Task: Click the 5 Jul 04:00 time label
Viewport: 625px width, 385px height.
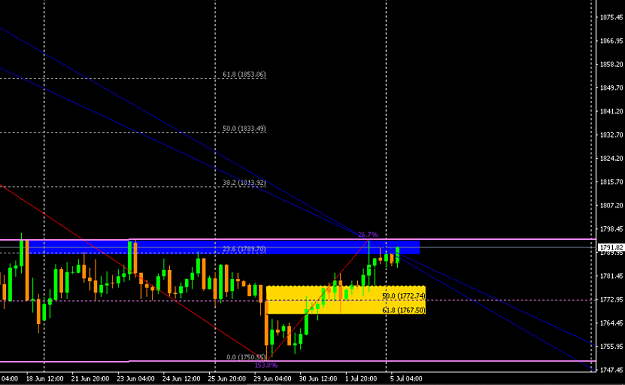Action: [x=406, y=378]
